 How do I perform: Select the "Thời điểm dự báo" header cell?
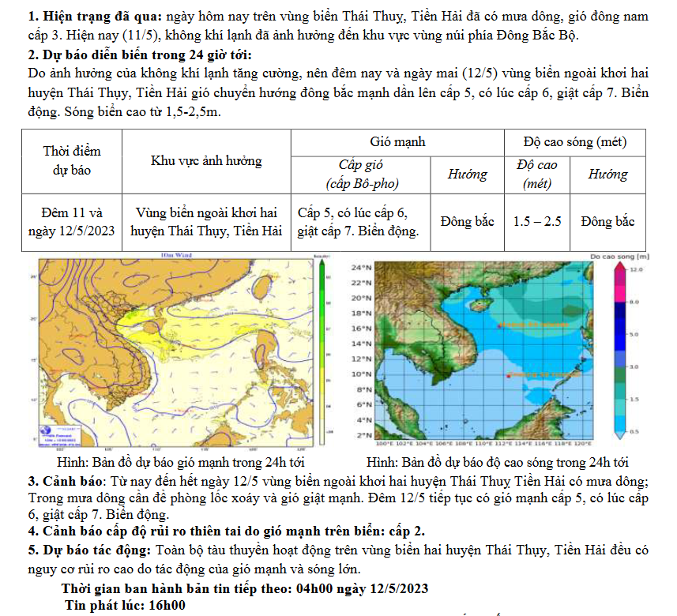click(x=72, y=160)
